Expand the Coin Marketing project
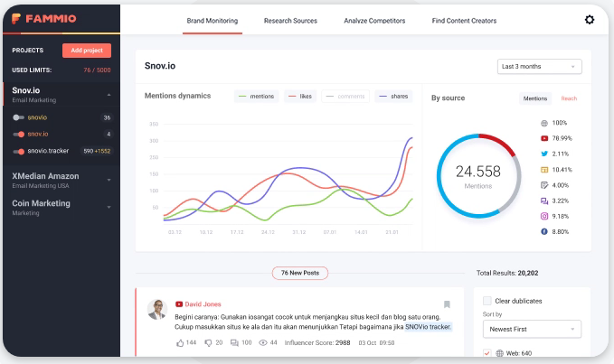 tap(109, 207)
